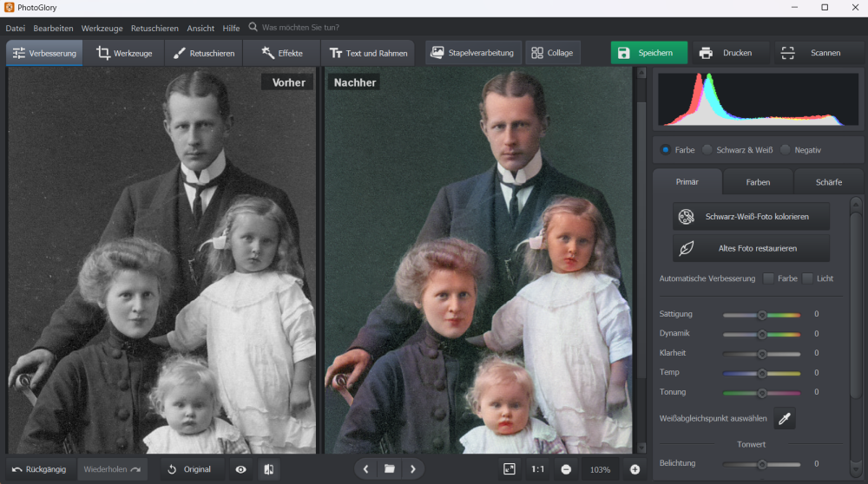The height and width of the screenshot is (484, 868).
Task: Switch to the Farben panel tab
Action: pyautogui.click(x=758, y=182)
